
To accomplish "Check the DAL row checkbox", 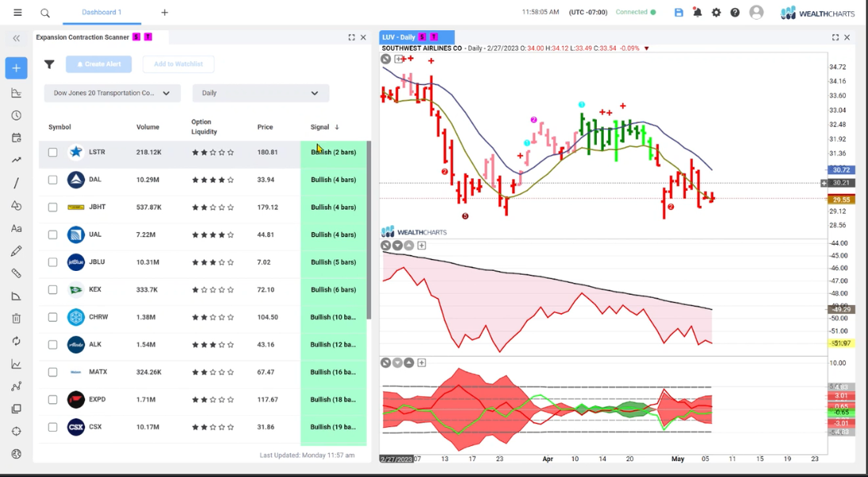I will (x=52, y=180).
